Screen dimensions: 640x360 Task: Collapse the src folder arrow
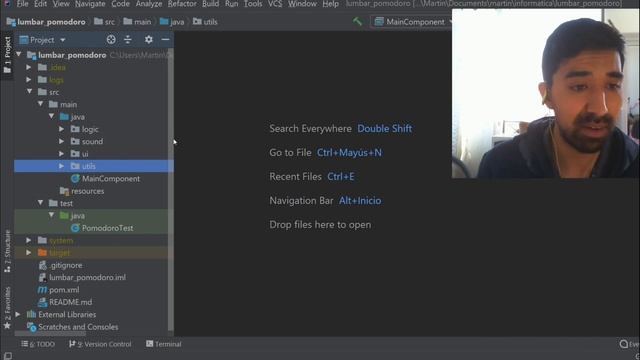click(x=29, y=91)
